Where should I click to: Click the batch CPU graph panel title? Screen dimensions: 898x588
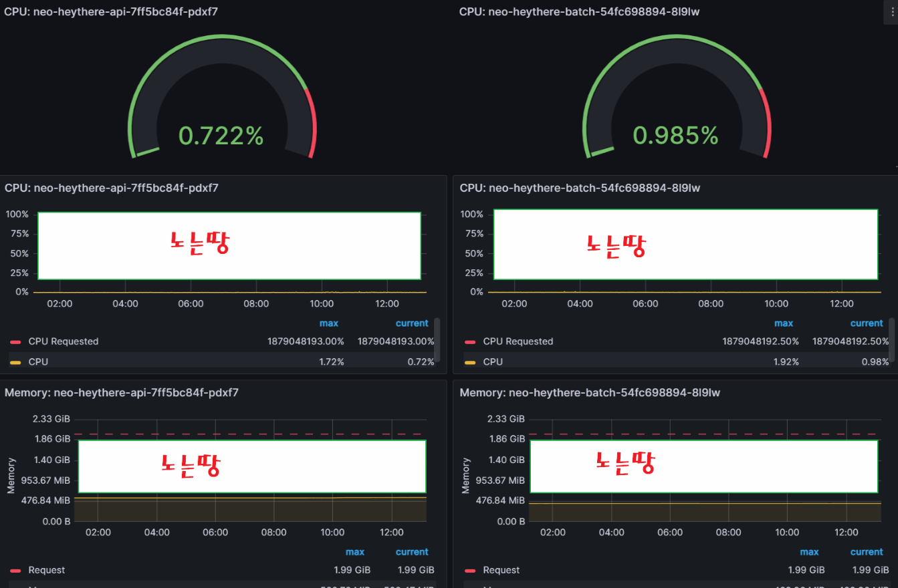(580, 188)
